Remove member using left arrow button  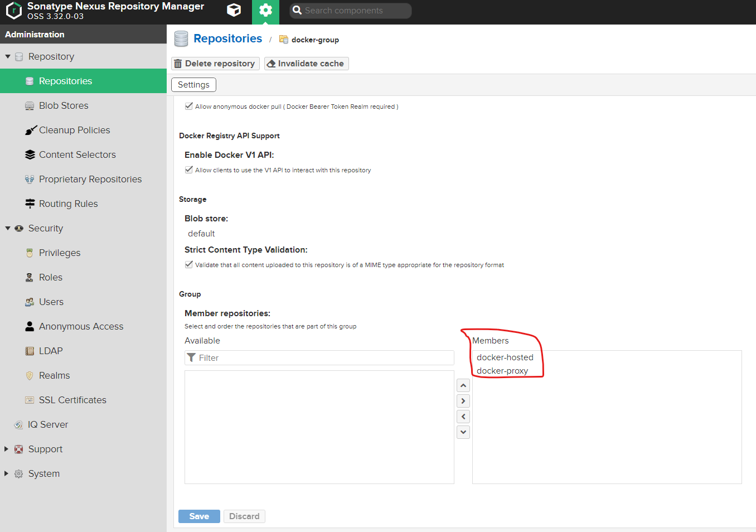pyautogui.click(x=463, y=417)
